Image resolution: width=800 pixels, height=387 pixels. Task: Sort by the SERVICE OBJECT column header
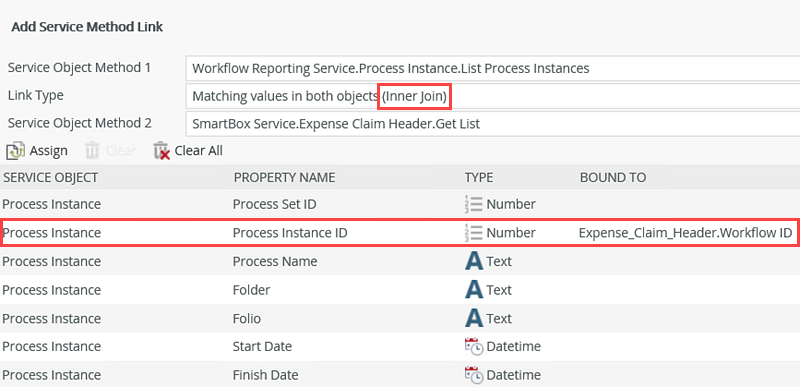click(x=50, y=177)
